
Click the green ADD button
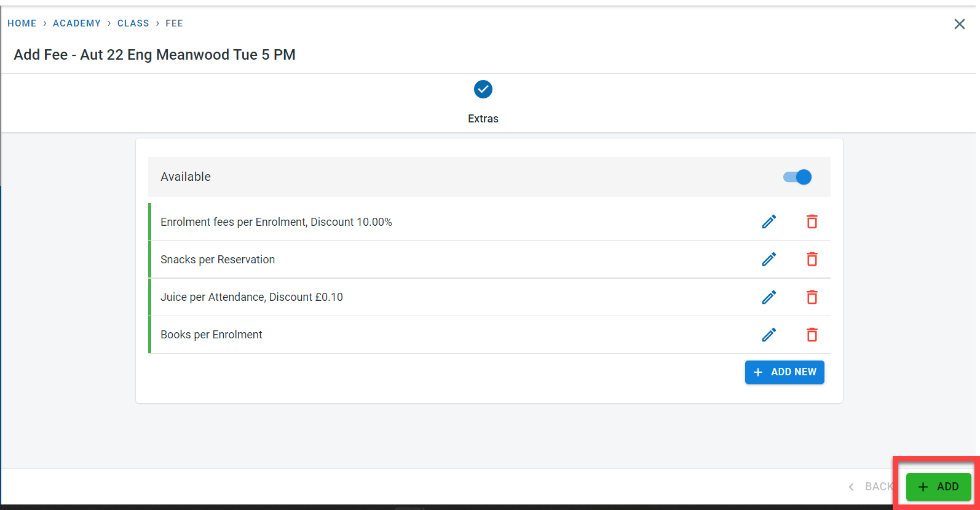[938, 487]
